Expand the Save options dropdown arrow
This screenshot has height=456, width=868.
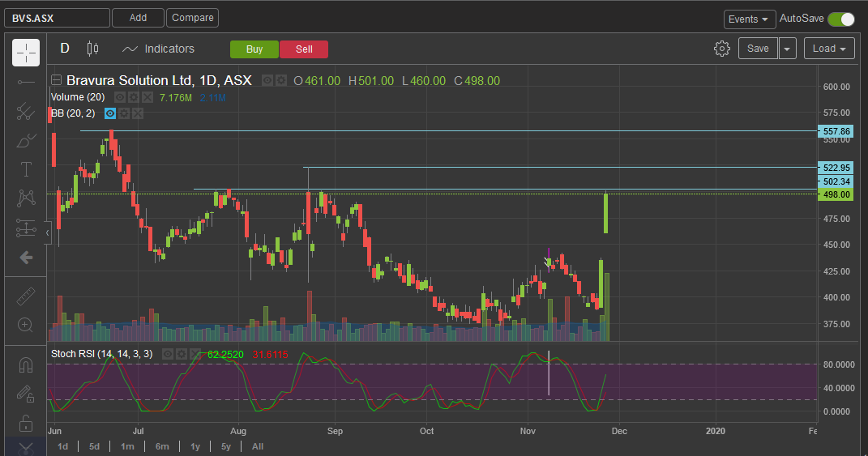[787, 48]
